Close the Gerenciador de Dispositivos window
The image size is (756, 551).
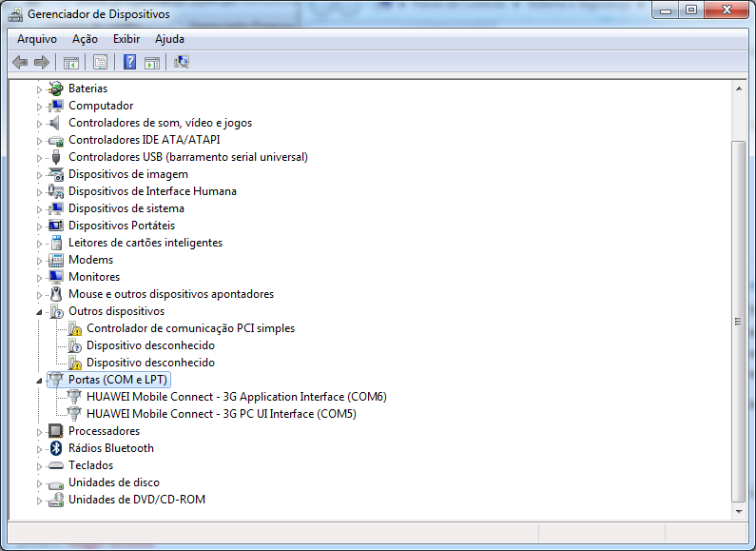point(727,10)
